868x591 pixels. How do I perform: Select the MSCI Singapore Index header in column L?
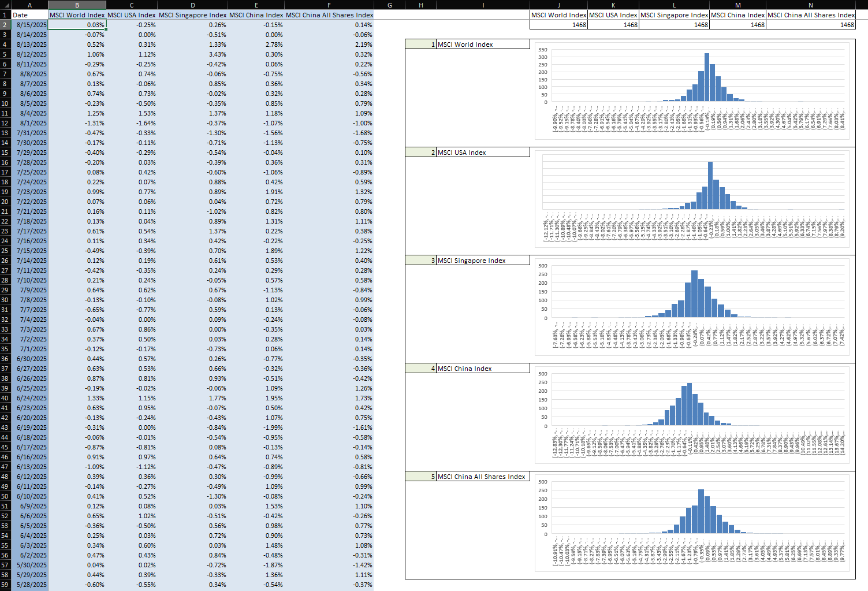674,15
